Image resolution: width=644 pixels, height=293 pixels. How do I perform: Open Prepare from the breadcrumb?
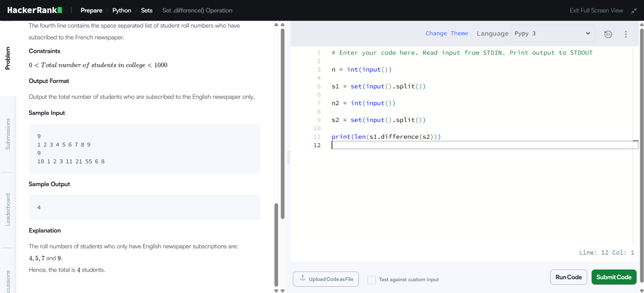pos(91,10)
